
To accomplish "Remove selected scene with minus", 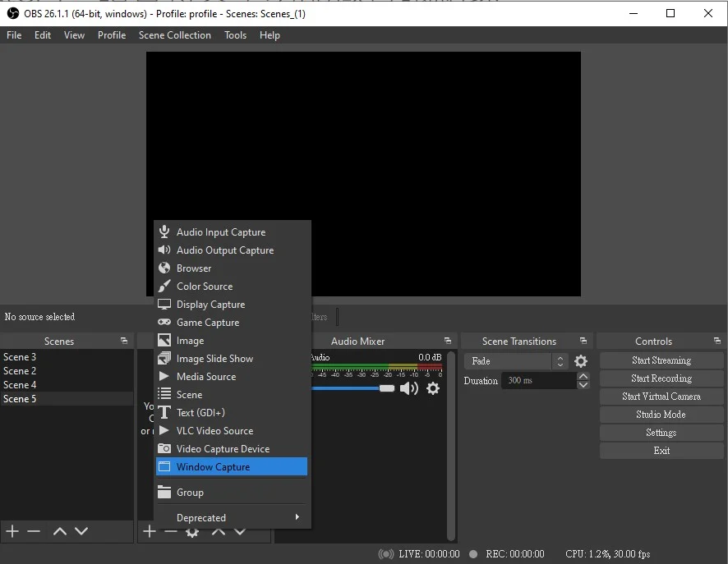I will 34,531.
